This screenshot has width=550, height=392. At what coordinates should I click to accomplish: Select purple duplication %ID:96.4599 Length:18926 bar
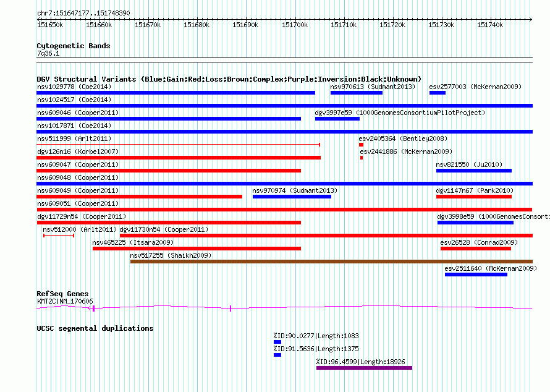pos(364,368)
